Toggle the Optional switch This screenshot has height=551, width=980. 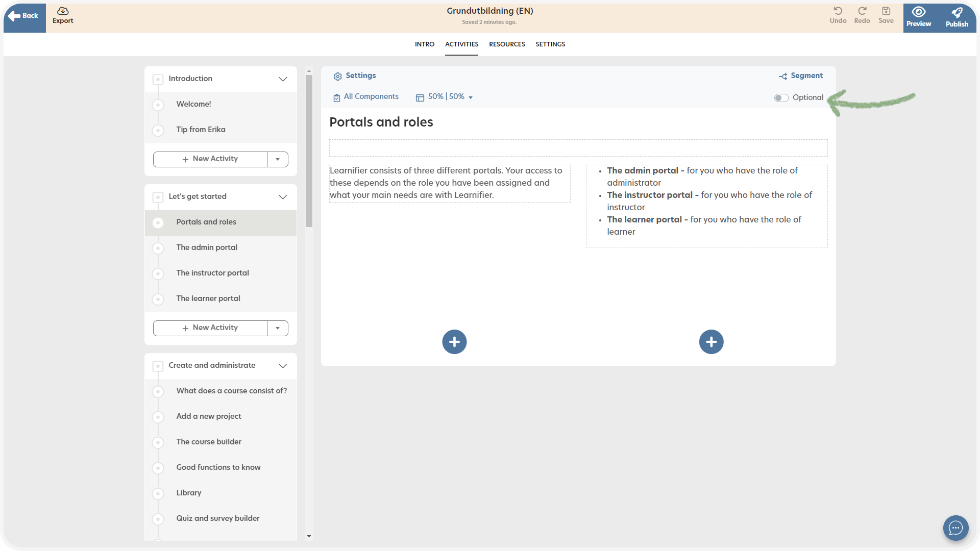click(x=781, y=98)
